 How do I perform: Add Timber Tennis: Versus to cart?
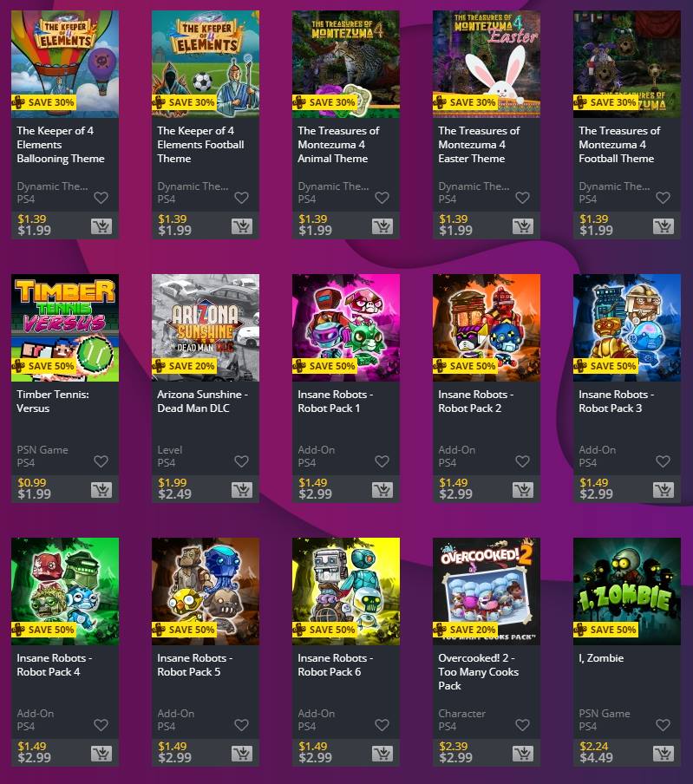[x=101, y=490]
